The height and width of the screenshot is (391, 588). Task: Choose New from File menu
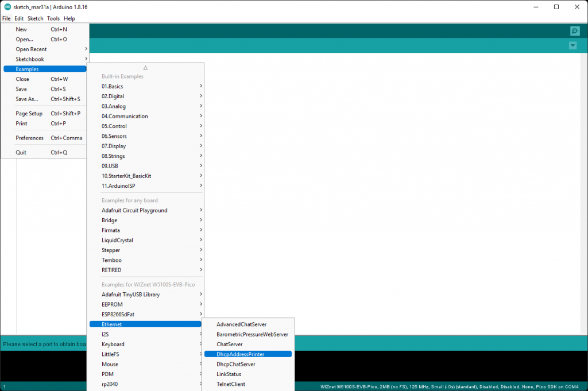(45, 29)
